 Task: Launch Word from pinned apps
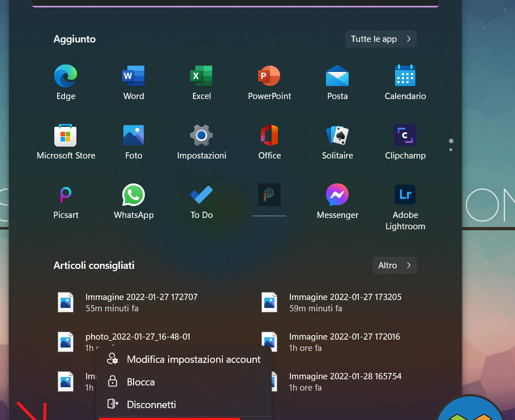[x=134, y=83]
